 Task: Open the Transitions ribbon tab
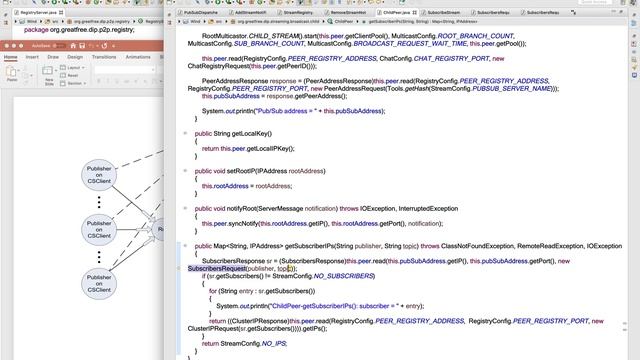click(104, 57)
